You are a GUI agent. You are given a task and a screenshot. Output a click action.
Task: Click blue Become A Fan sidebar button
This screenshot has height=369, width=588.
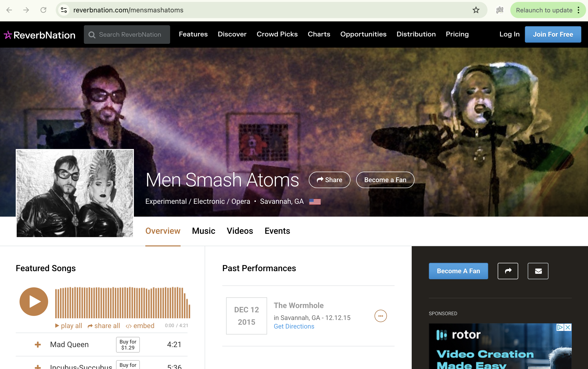(x=458, y=271)
